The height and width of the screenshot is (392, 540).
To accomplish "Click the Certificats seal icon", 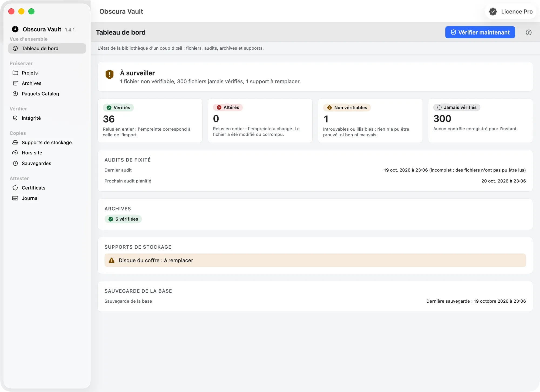I will pos(15,188).
